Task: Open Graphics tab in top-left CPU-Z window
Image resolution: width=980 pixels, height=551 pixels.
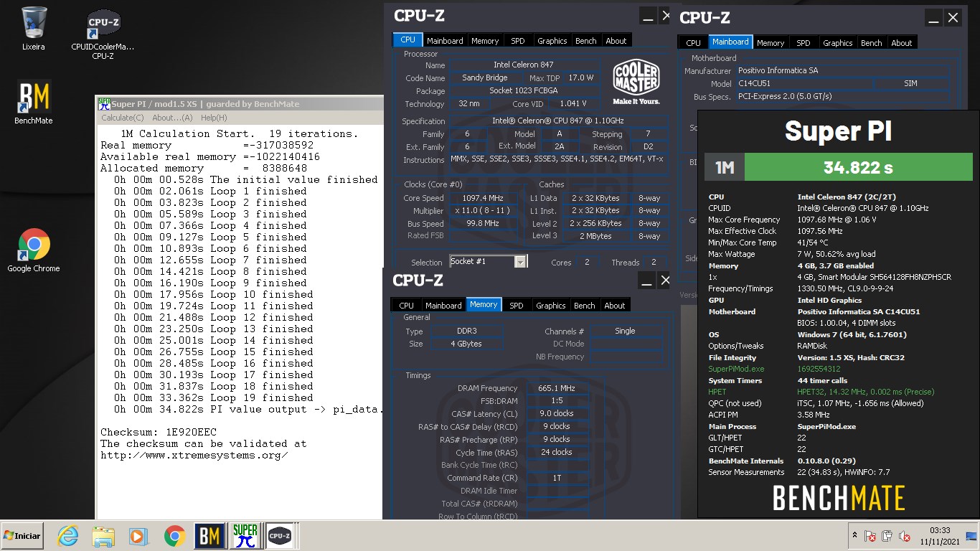Action: point(552,41)
